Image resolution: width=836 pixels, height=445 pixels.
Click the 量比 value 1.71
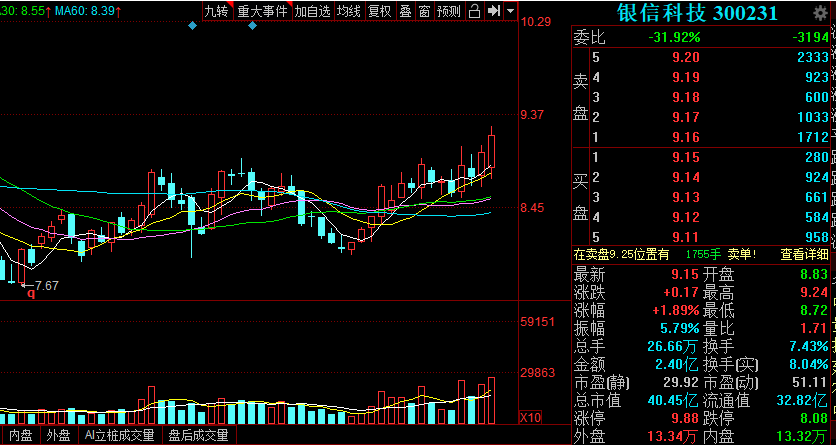tap(815, 329)
